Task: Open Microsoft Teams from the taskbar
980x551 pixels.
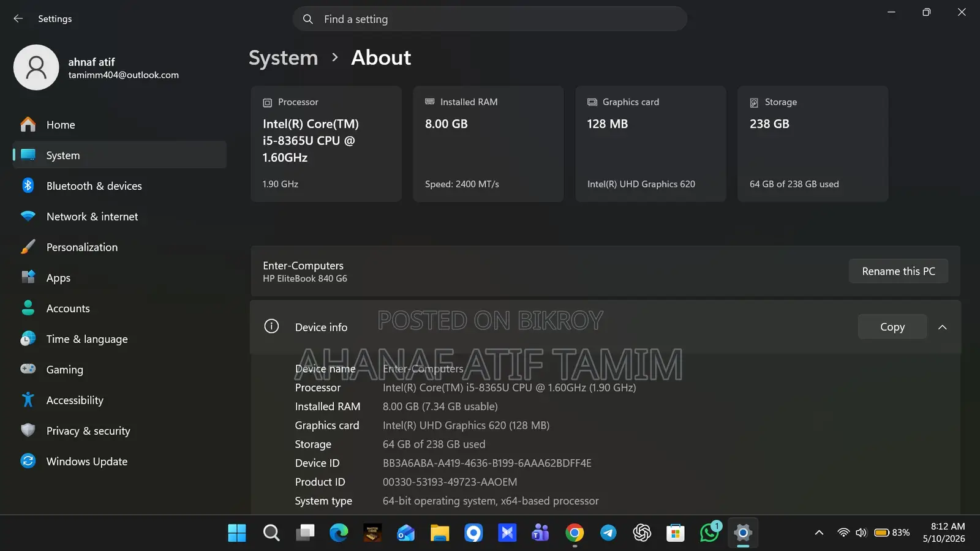Action: [541, 533]
